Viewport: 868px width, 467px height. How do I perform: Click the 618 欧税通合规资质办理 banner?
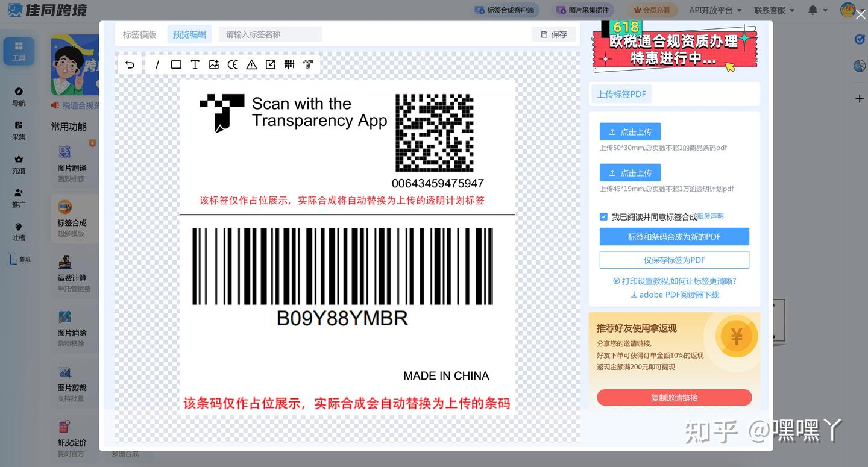[x=675, y=47]
